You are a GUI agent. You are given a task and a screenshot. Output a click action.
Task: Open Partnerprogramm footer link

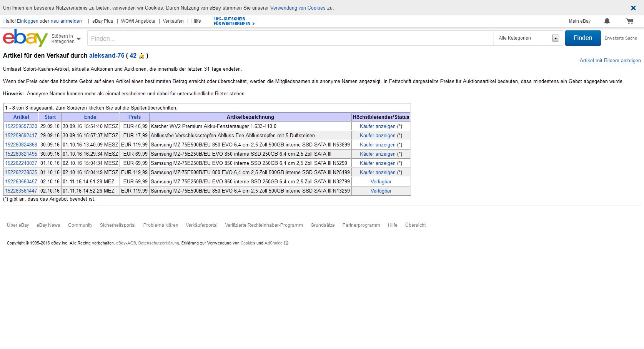point(361,225)
